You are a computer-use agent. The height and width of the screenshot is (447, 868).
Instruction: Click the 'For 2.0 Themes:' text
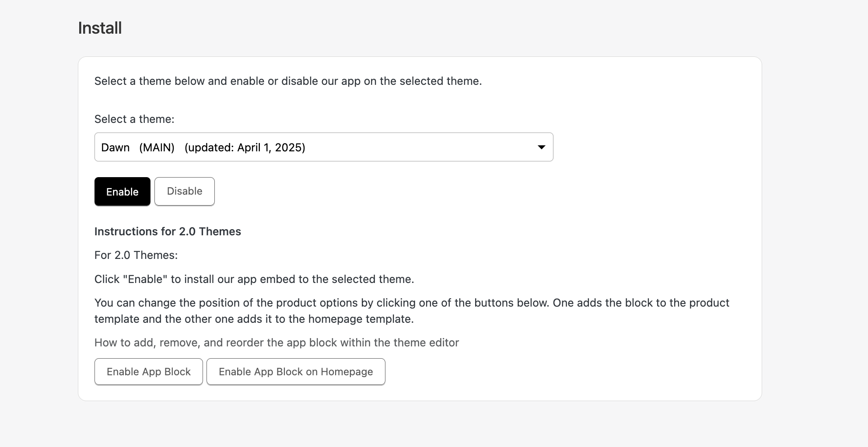[x=136, y=255]
